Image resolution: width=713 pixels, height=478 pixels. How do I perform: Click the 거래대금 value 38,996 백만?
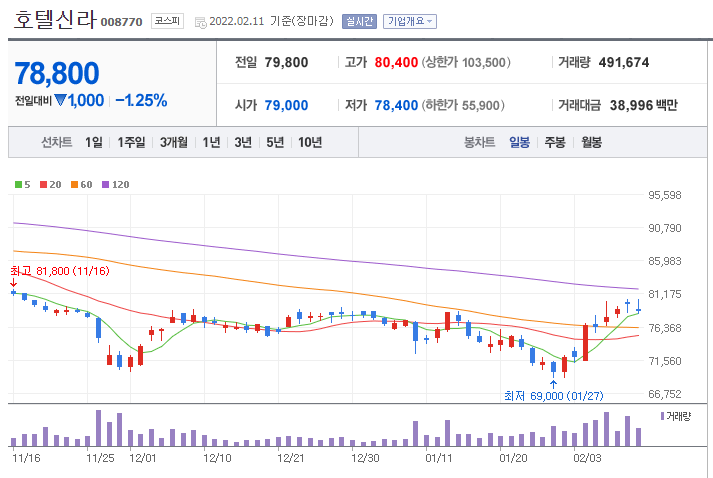(643, 106)
